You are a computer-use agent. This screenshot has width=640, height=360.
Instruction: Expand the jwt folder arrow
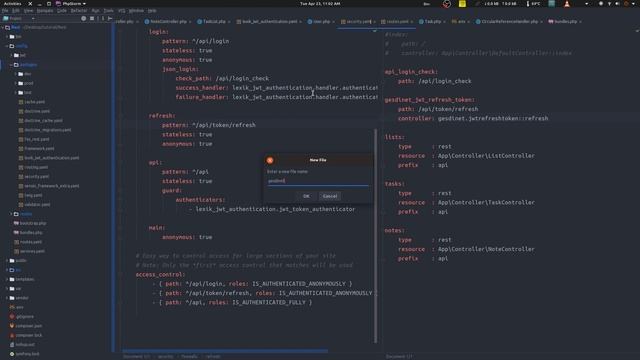click(x=11, y=56)
